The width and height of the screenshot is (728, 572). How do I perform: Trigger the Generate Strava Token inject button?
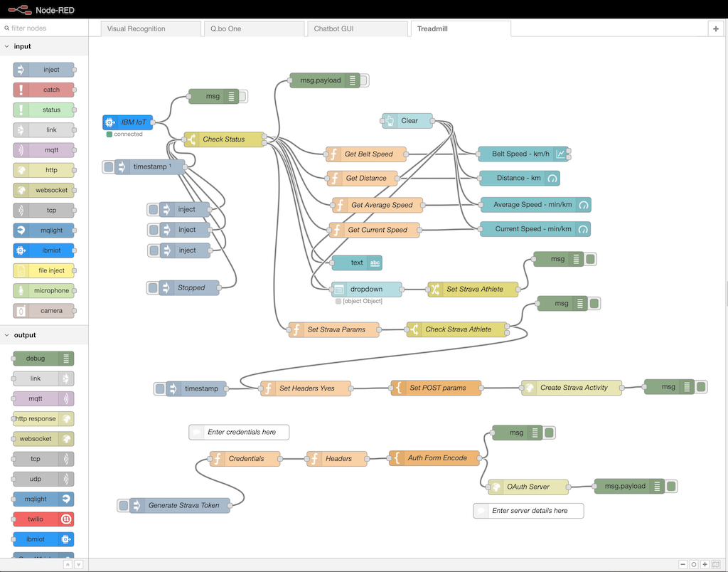[x=124, y=505]
